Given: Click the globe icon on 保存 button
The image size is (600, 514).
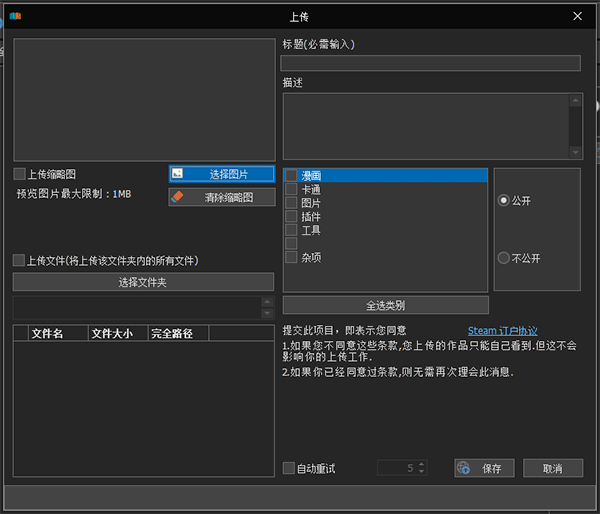Looking at the screenshot, I should (x=463, y=468).
